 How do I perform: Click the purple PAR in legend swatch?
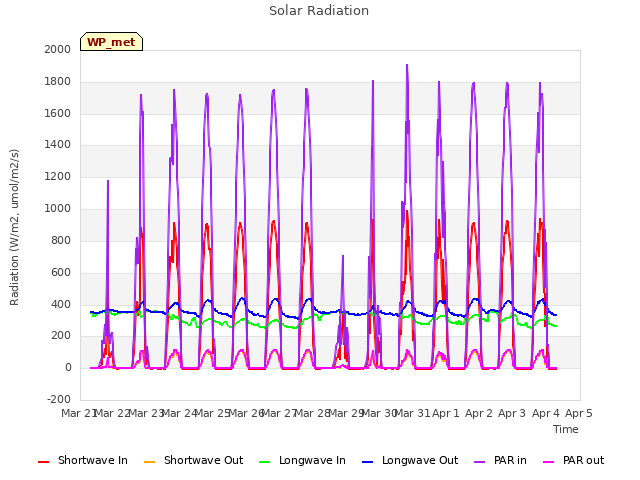[479, 462]
